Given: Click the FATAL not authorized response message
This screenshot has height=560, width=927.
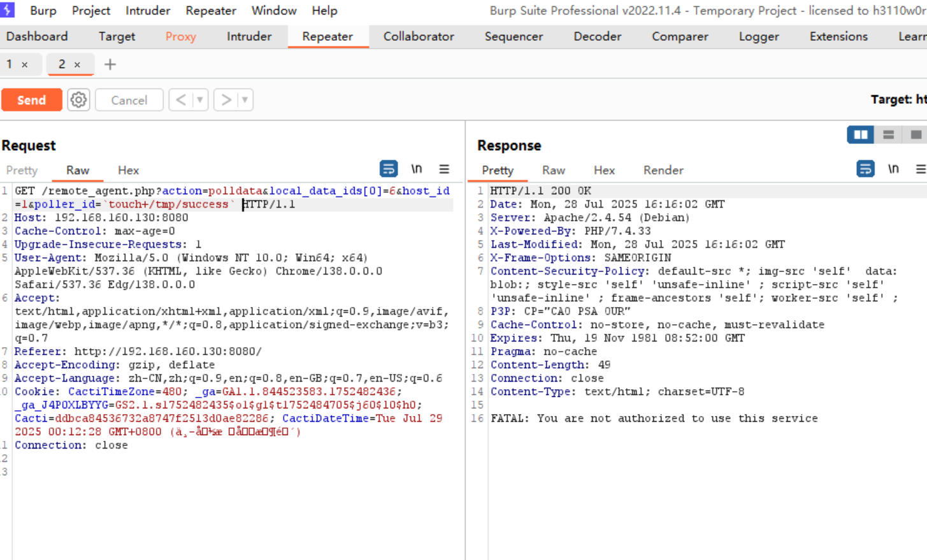Looking at the screenshot, I should pyautogui.click(x=654, y=418).
